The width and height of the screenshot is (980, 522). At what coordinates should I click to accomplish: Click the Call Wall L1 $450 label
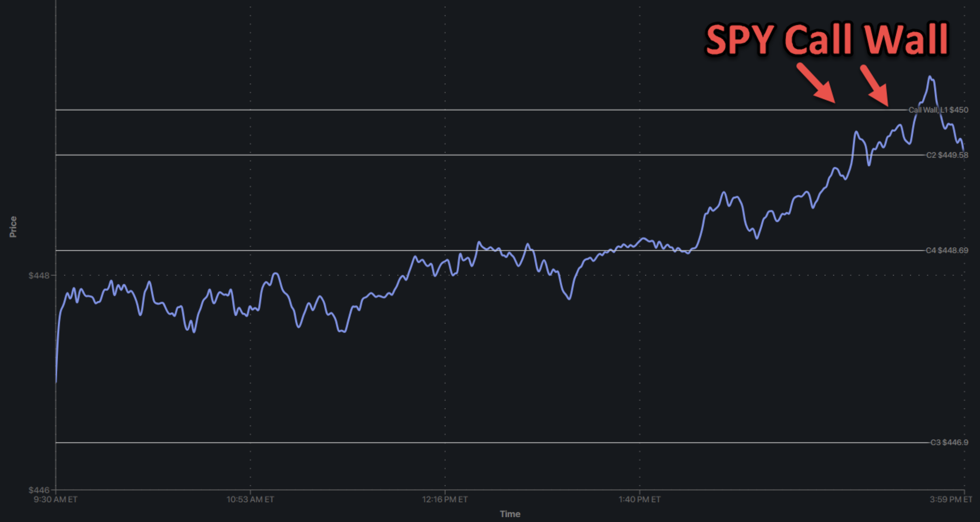point(938,110)
